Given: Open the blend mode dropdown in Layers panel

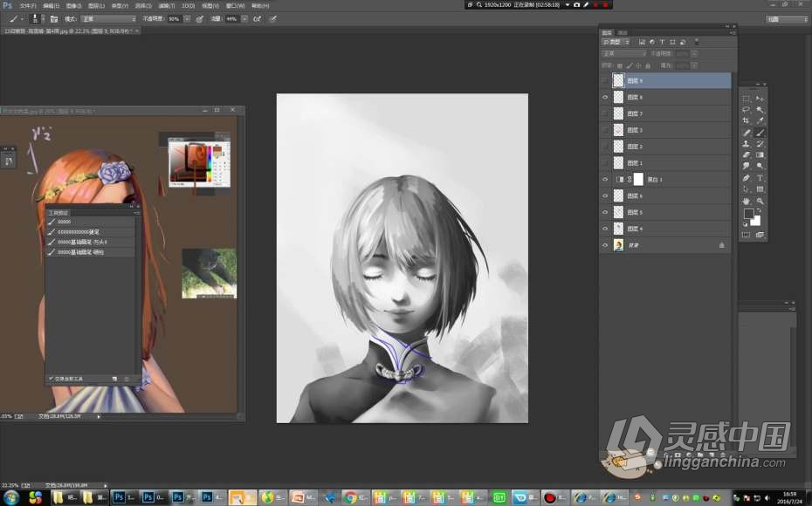Looking at the screenshot, I should click(624, 54).
